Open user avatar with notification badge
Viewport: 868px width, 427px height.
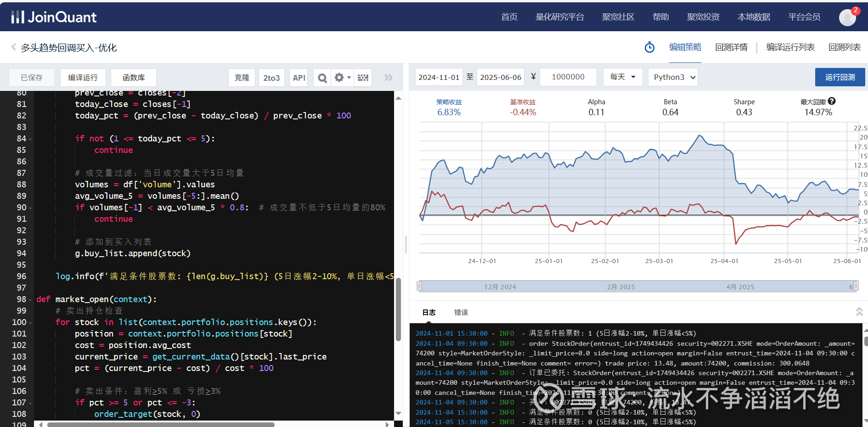click(x=847, y=18)
